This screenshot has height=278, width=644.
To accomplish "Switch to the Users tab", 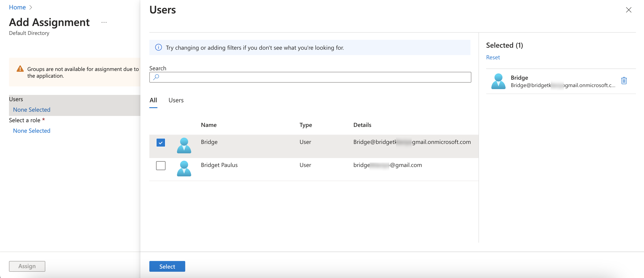I will 176,100.
